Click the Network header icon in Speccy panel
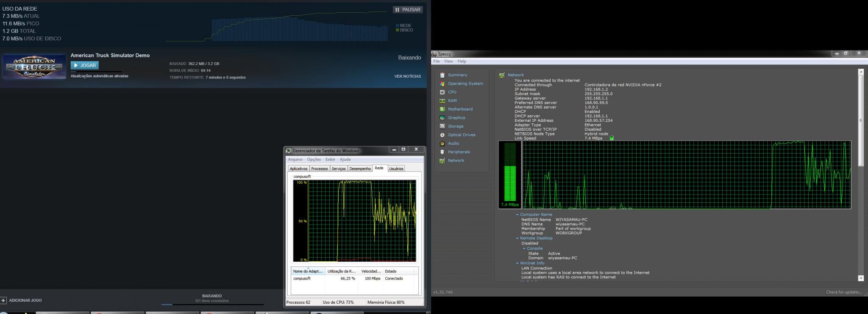This screenshot has height=314, width=868. [x=502, y=75]
